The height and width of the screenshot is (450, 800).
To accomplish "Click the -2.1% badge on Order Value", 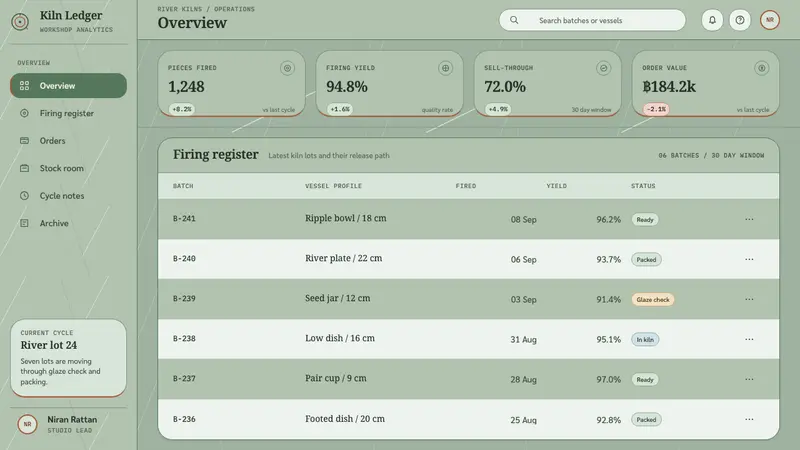I will (x=656, y=109).
